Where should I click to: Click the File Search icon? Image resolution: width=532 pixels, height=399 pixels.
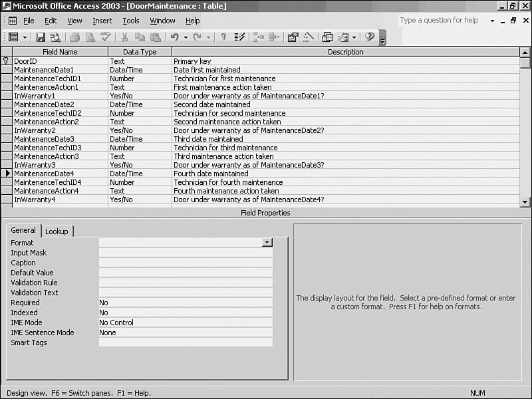[55, 37]
